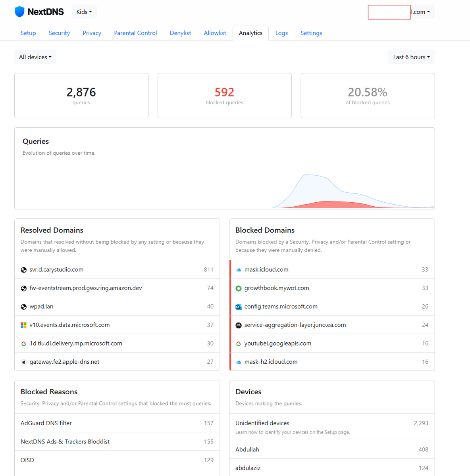Click the globe icon beside fw-eventstream.prod.gws.ring.amazon.dev
The width and height of the screenshot is (470, 476).
click(24, 288)
